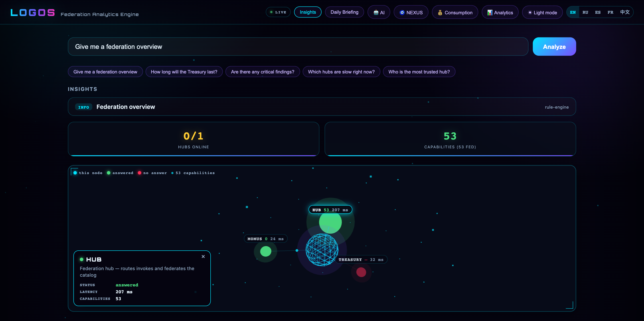This screenshot has width=644, height=321.
Task: Click the red 'no answer' legend dot
Action: coord(139,173)
